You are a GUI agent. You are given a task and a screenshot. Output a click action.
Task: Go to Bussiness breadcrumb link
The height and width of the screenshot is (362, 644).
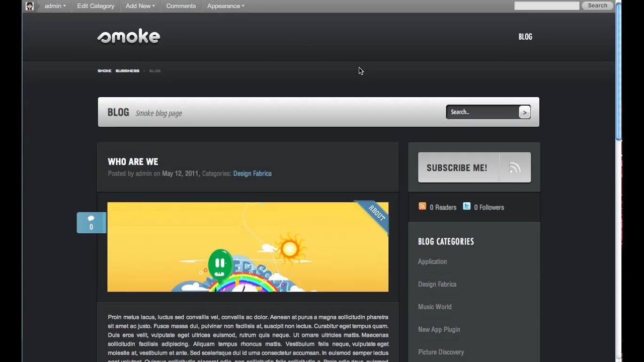click(127, 71)
